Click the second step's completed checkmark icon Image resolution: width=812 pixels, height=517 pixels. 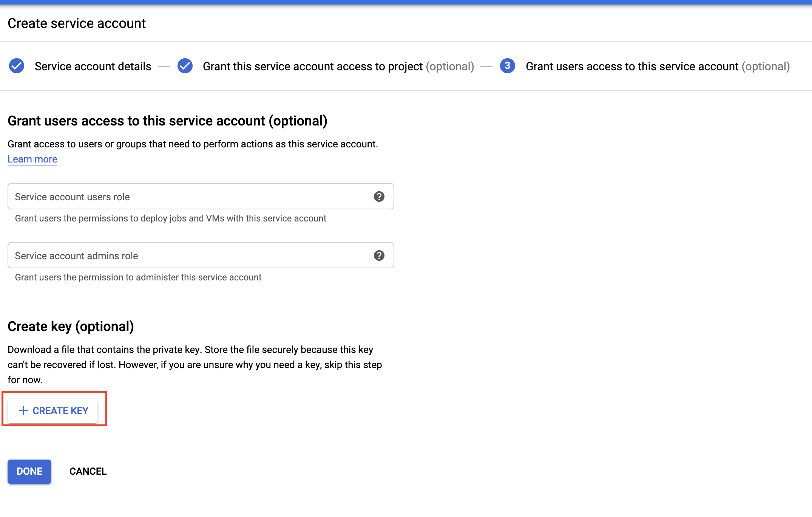tap(185, 66)
